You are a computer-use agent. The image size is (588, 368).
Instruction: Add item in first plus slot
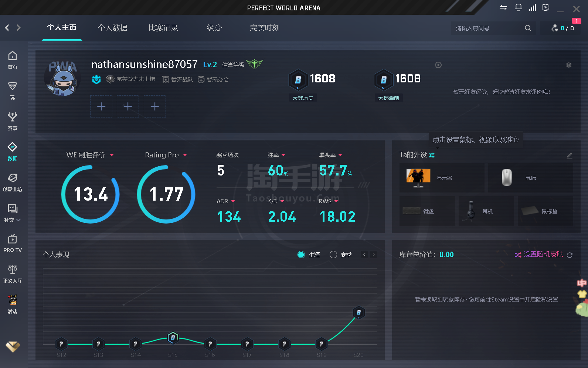click(x=101, y=106)
